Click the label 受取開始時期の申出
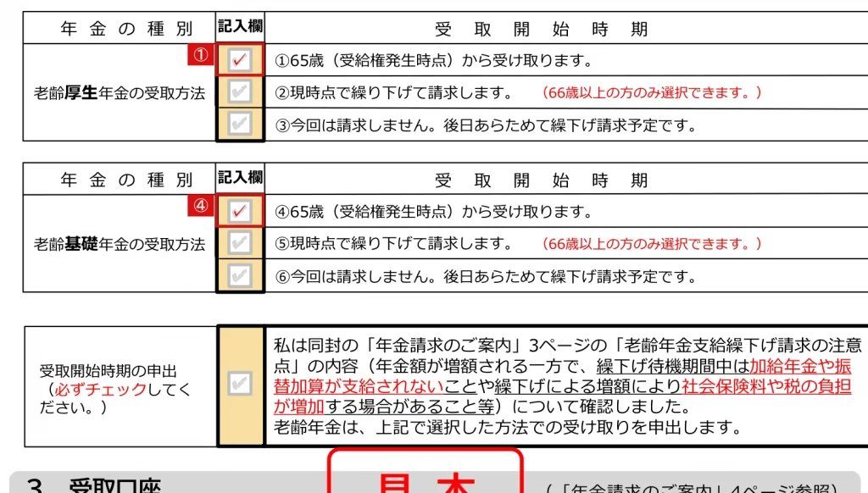 pyautogui.click(x=108, y=371)
